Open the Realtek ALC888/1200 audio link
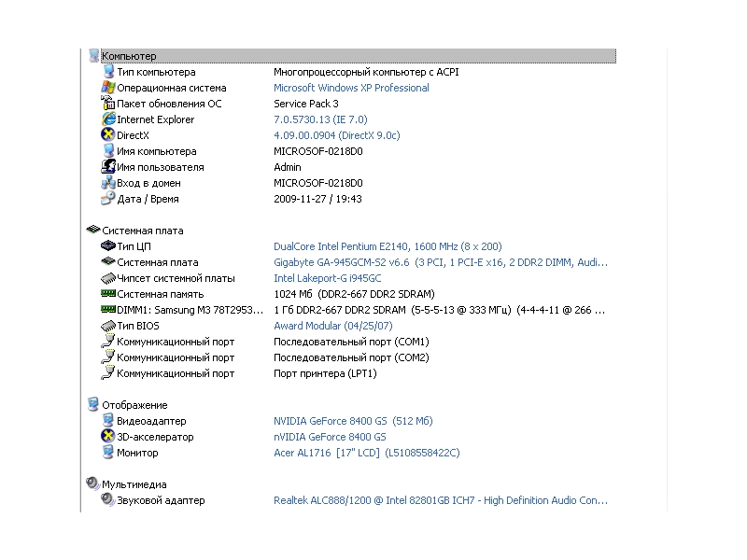747x560 pixels. click(x=441, y=500)
